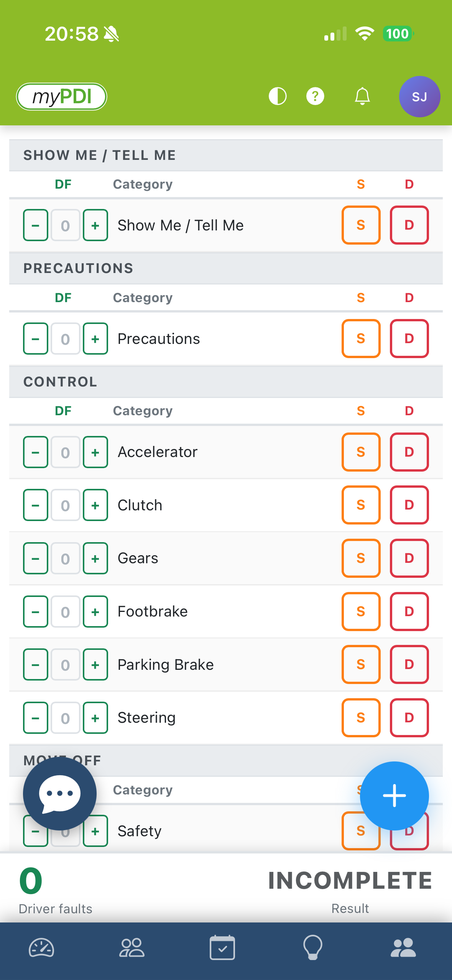Click the myPDI logo
Viewport: 452px width, 980px height.
(x=61, y=97)
